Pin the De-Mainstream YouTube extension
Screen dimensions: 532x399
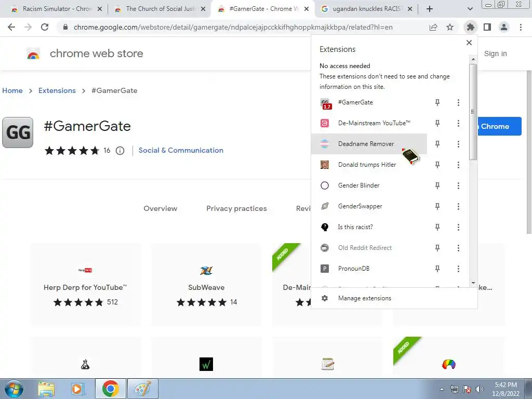437,123
